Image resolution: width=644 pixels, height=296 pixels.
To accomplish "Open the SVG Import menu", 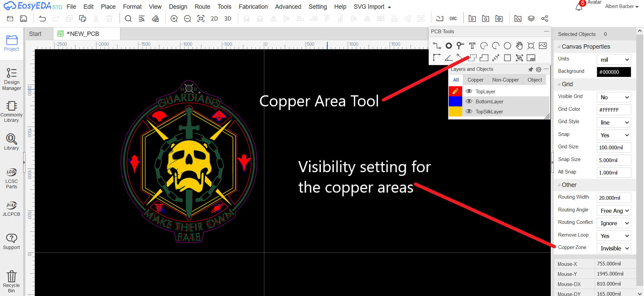I will click(372, 7).
